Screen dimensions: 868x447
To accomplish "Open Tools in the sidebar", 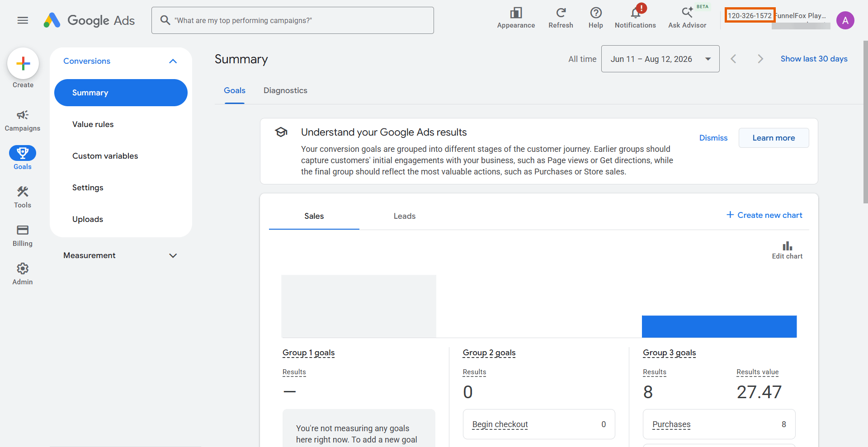I will 23,198.
